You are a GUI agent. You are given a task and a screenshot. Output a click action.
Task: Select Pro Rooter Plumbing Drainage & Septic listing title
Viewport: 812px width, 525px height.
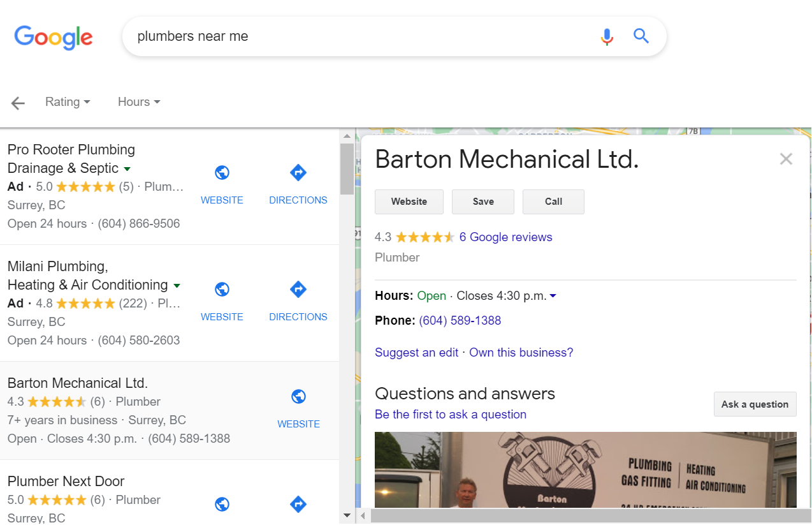click(71, 159)
